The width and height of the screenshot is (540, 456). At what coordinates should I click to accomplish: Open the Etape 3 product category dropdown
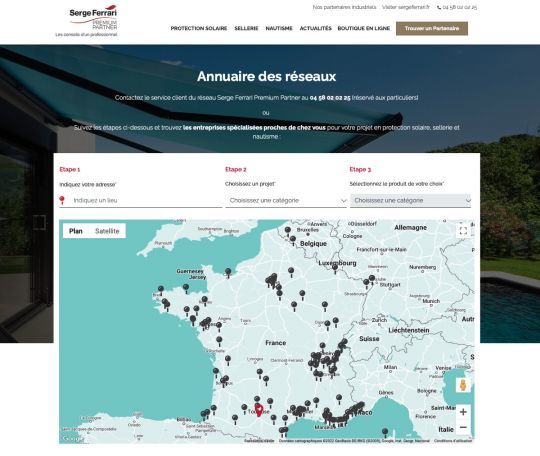411,200
